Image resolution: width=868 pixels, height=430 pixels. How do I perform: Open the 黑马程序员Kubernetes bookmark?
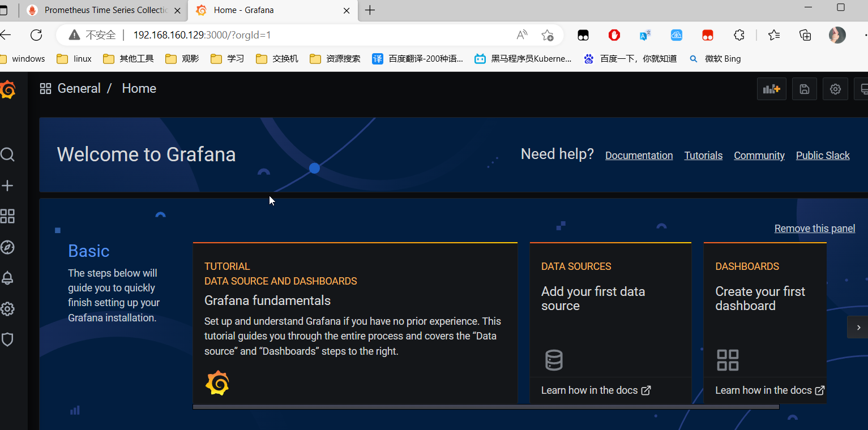click(x=523, y=59)
